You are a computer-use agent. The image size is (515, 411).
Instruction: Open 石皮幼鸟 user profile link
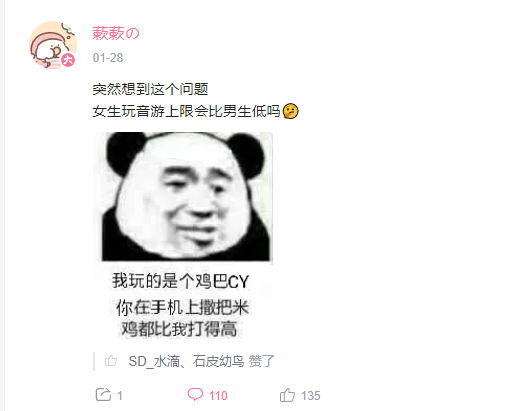point(218,361)
